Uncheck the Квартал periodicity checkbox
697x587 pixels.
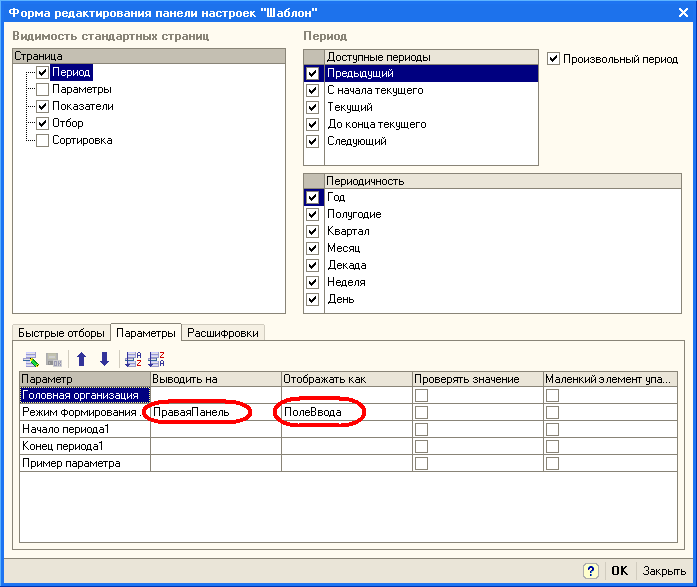point(314,231)
